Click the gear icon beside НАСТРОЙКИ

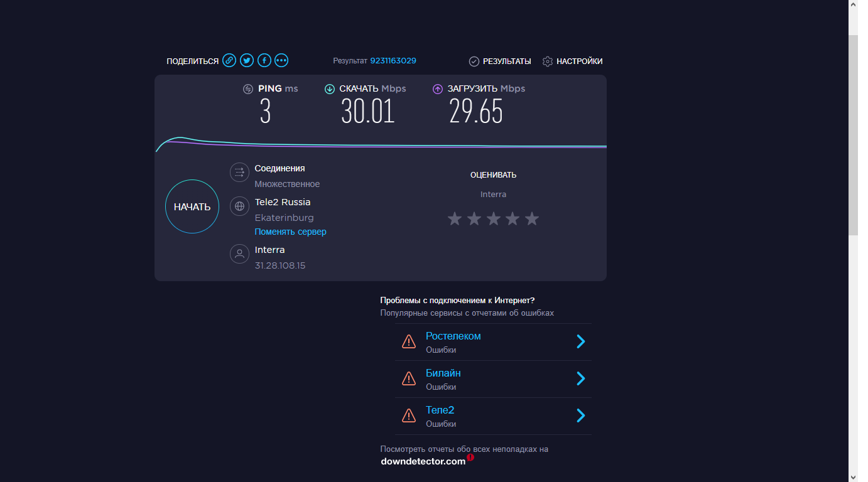(548, 62)
